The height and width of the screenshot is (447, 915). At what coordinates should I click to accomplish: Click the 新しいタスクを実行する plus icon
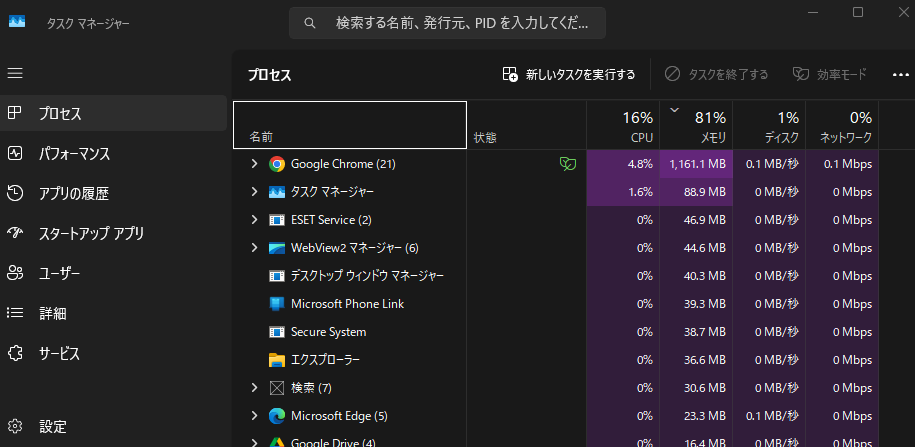click(510, 75)
